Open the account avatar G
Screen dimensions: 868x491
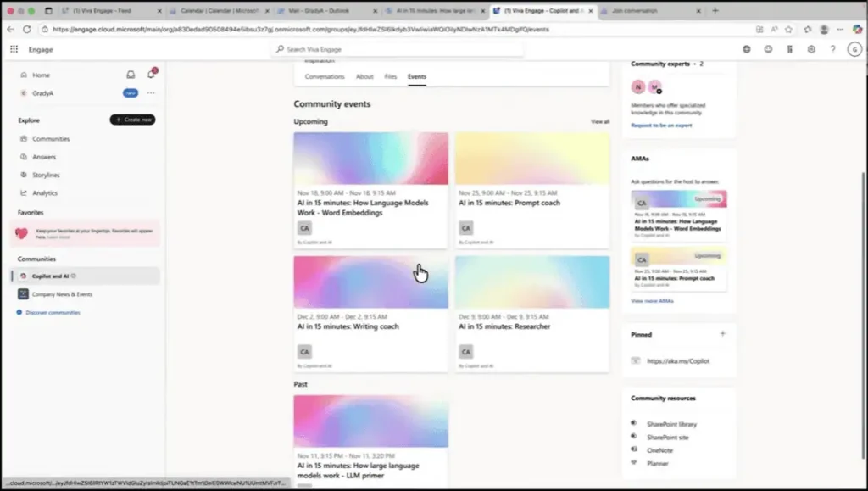(x=854, y=49)
